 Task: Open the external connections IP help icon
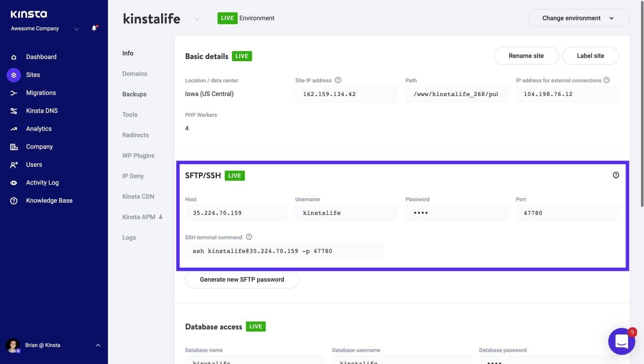(606, 80)
